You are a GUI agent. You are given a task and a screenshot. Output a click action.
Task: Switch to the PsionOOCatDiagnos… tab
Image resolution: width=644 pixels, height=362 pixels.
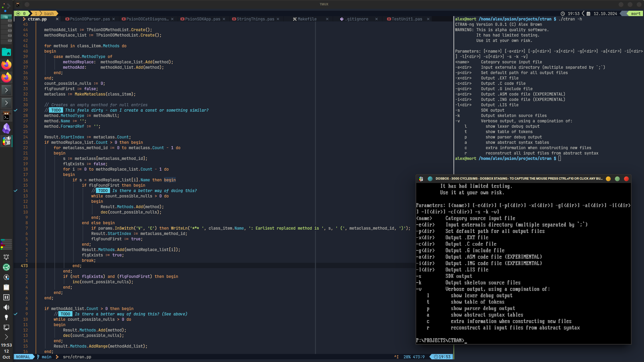tap(148, 19)
